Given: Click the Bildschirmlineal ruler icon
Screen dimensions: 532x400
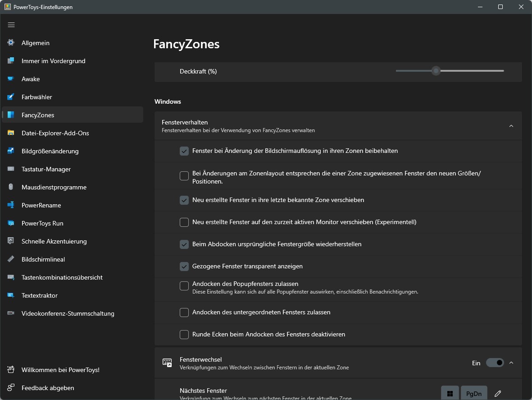Looking at the screenshot, I should (x=11, y=259).
